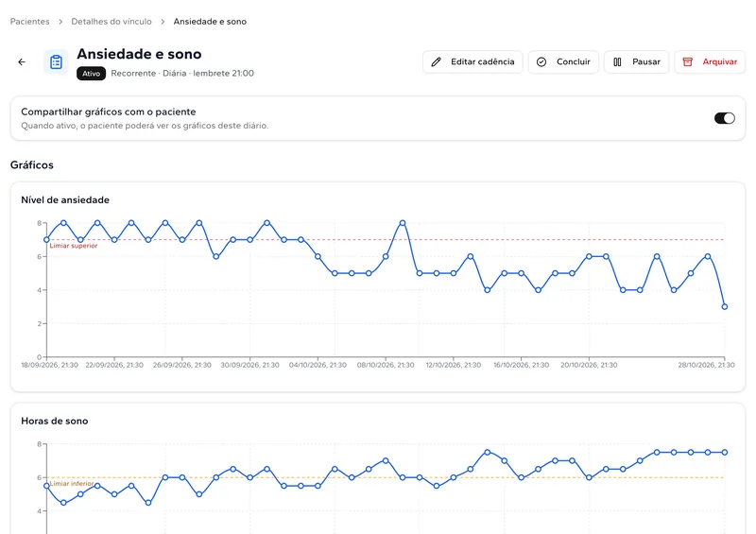Click the Horas de sono chart title
This screenshot has height=534, width=756.
tap(55, 421)
